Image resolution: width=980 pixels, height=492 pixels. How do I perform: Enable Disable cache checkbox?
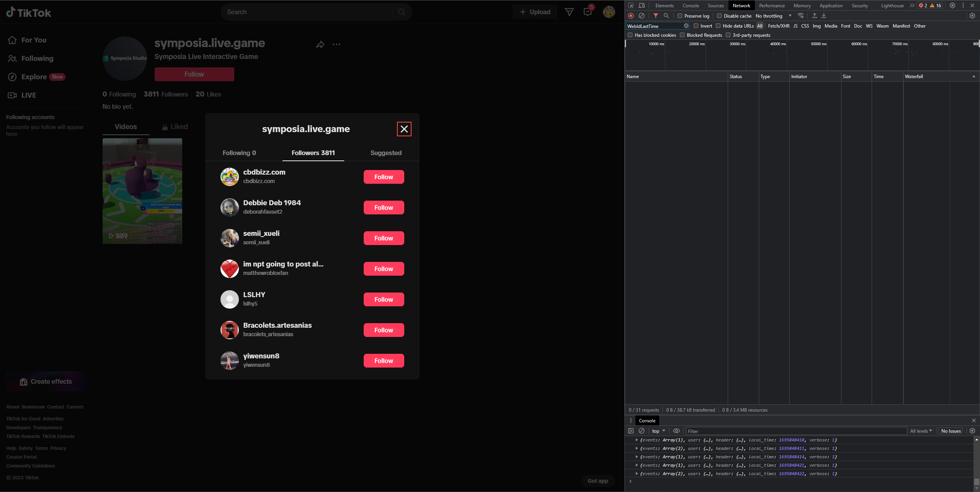coord(719,16)
